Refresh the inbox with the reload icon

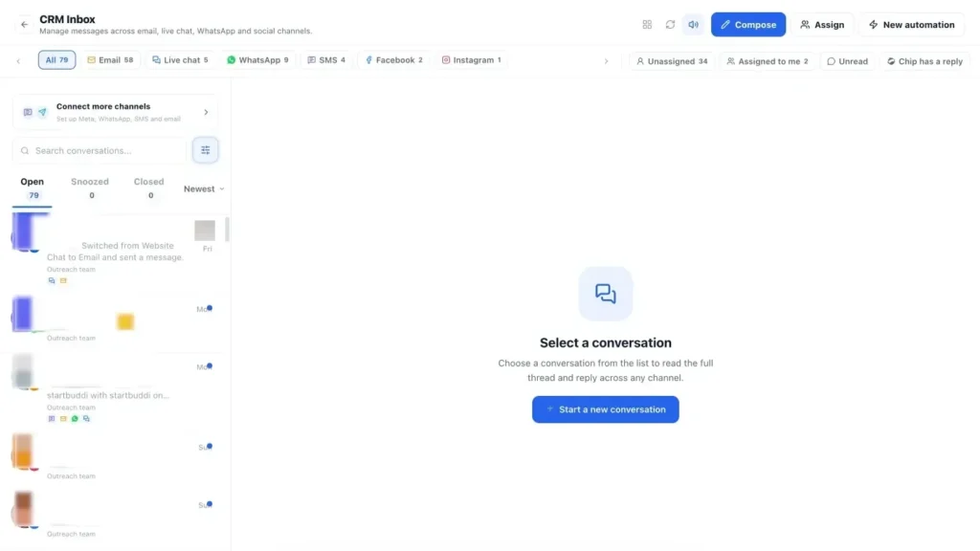point(670,24)
